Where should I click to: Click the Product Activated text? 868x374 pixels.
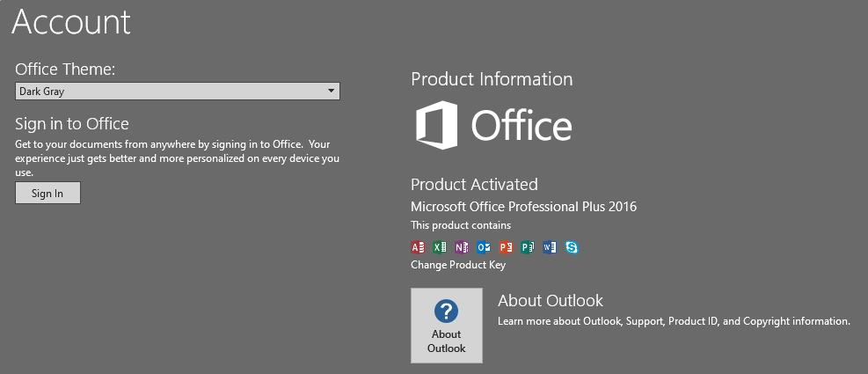click(474, 184)
